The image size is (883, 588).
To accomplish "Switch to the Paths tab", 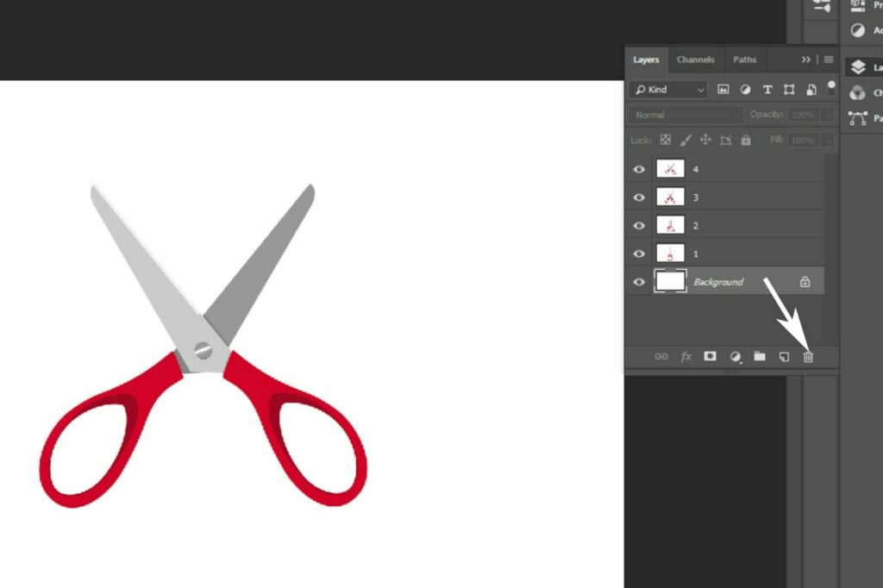I will coord(744,59).
